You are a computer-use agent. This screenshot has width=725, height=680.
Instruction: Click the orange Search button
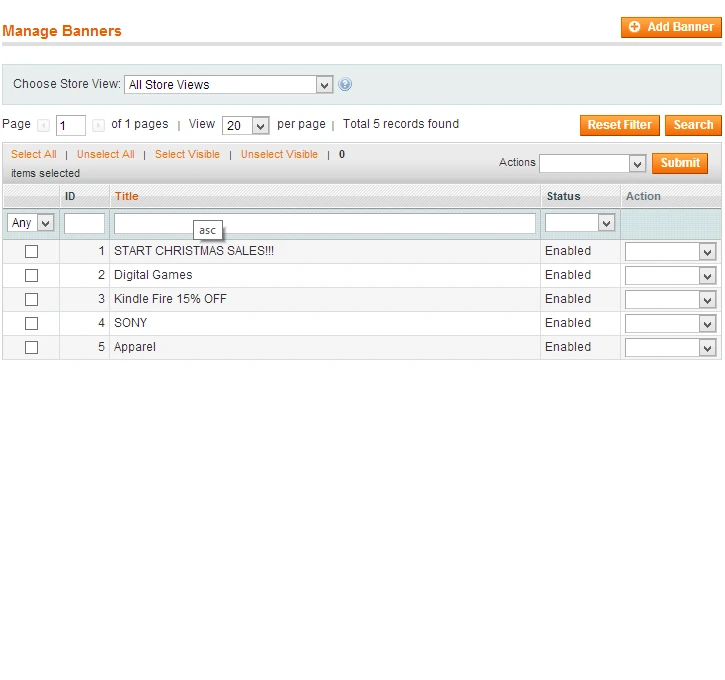(x=692, y=125)
